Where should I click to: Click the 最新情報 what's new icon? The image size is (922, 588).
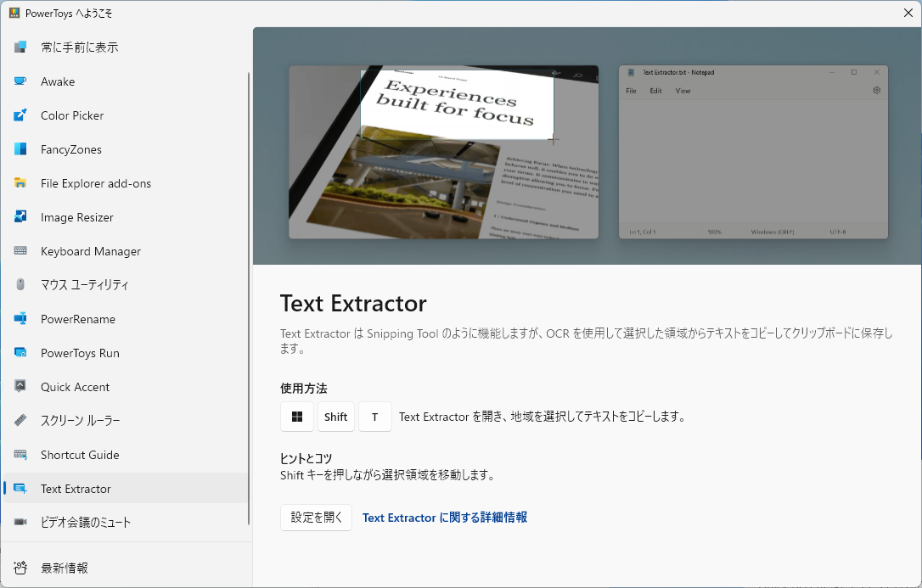click(20, 568)
